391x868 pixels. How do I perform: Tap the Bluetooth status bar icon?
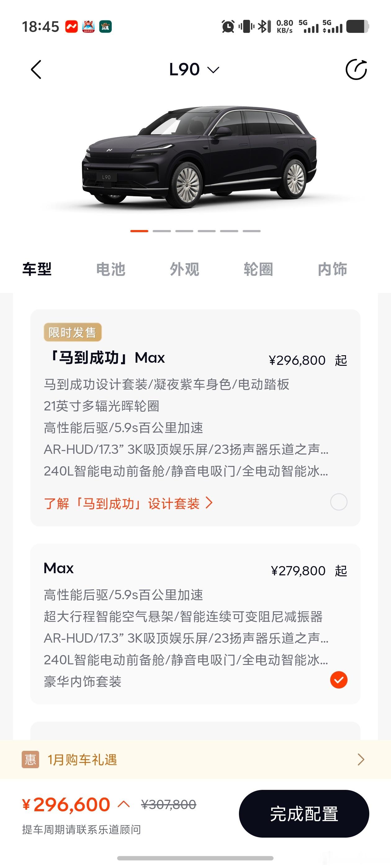(264, 26)
